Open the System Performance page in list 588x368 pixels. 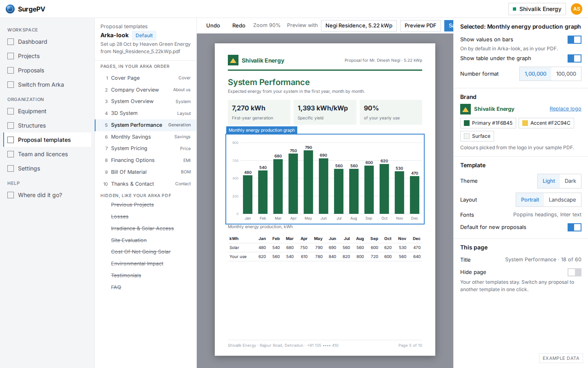click(x=146, y=125)
